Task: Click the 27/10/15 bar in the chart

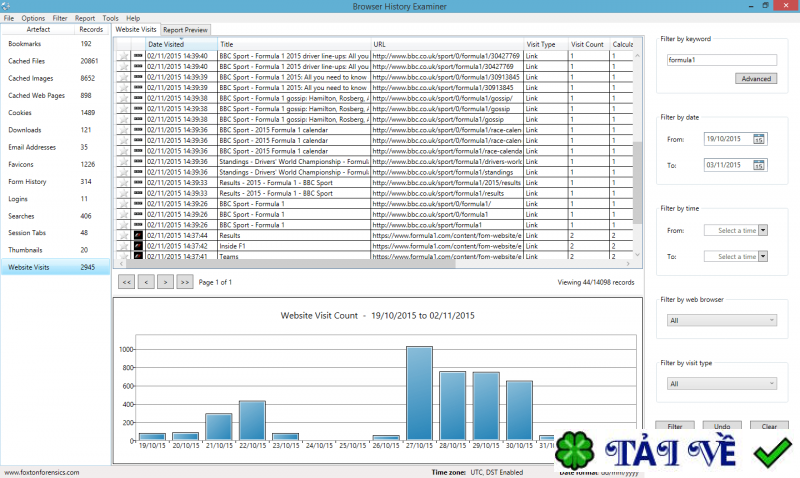Action: pos(419,393)
